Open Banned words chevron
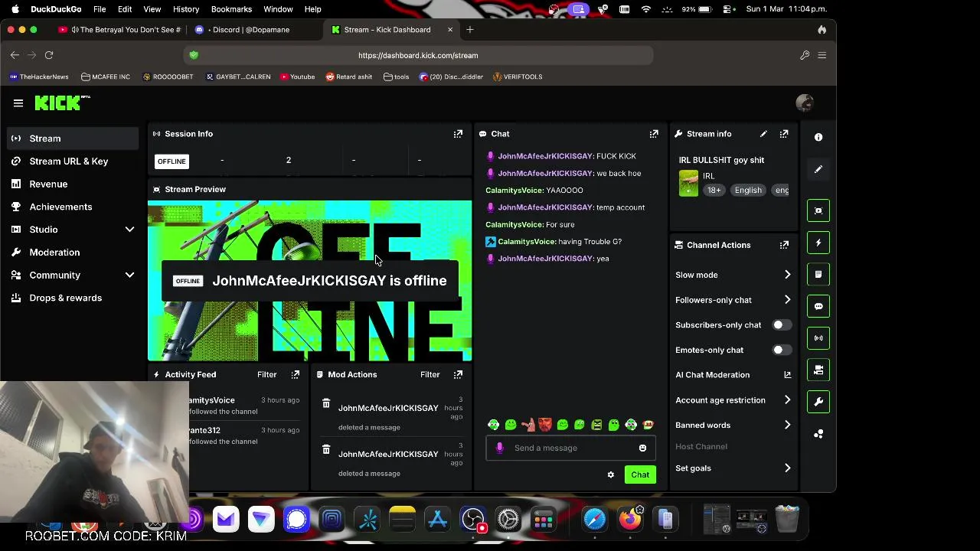 point(787,425)
